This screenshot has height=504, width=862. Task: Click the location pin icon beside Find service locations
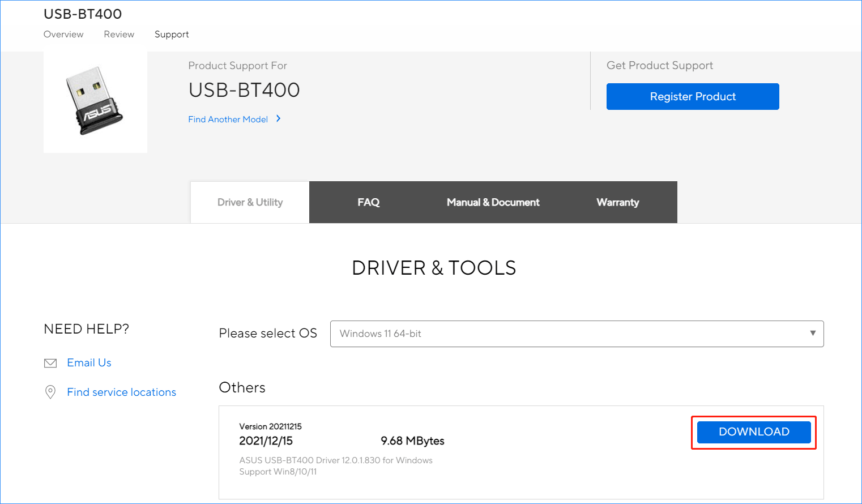[x=51, y=391]
